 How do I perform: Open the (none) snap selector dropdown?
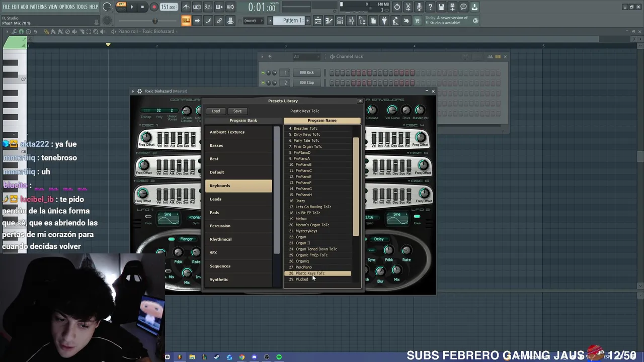(253, 21)
